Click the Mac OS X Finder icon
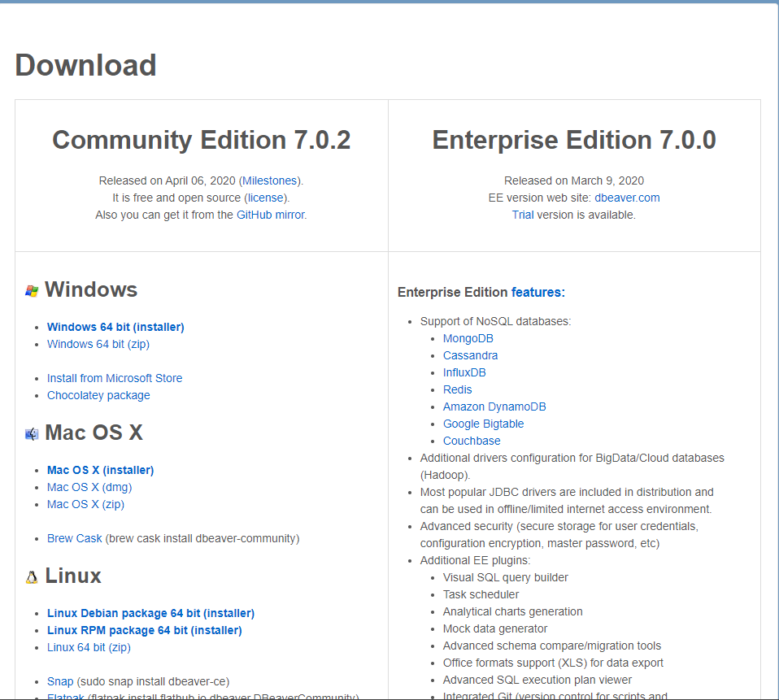 [32, 434]
